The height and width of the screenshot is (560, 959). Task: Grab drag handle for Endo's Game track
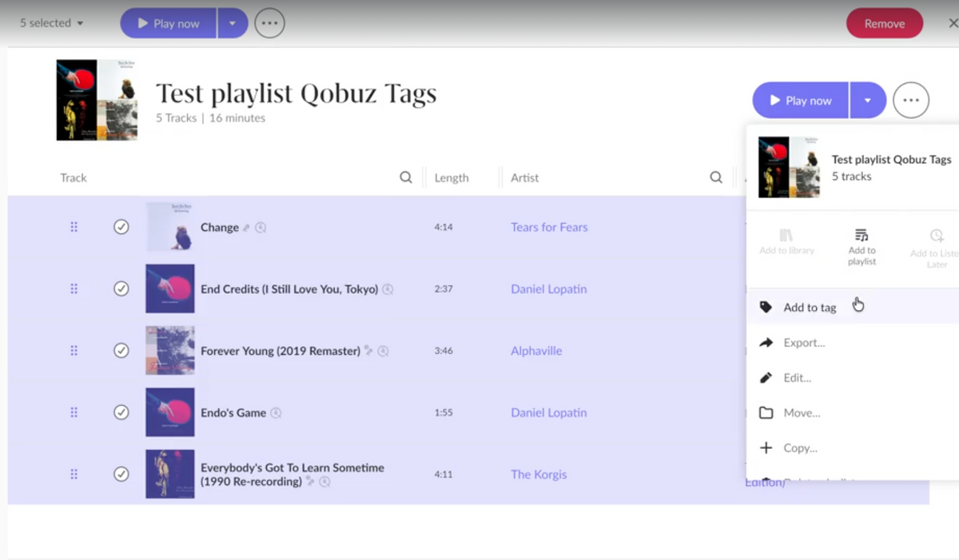pyautogui.click(x=74, y=412)
